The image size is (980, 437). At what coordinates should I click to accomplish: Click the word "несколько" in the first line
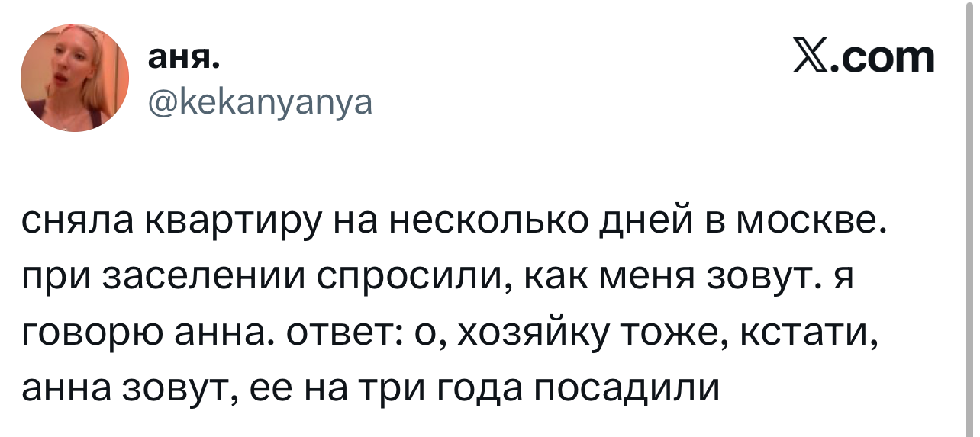pos(491,222)
